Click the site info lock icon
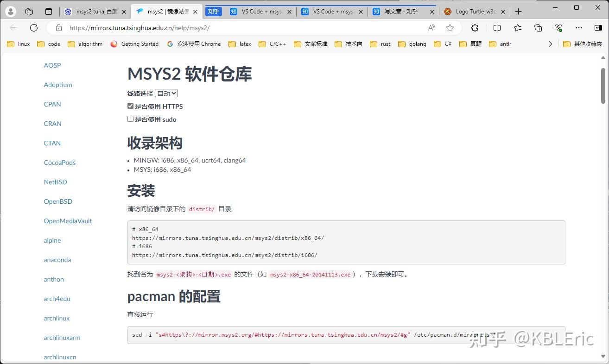609x364 pixels. (x=58, y=28)
